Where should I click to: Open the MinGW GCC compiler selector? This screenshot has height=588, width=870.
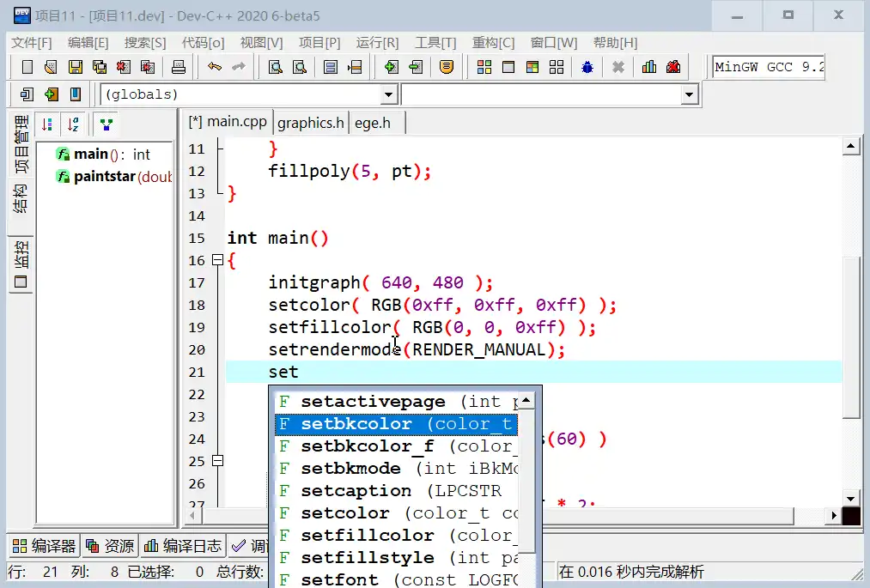(x=768, y=67)
